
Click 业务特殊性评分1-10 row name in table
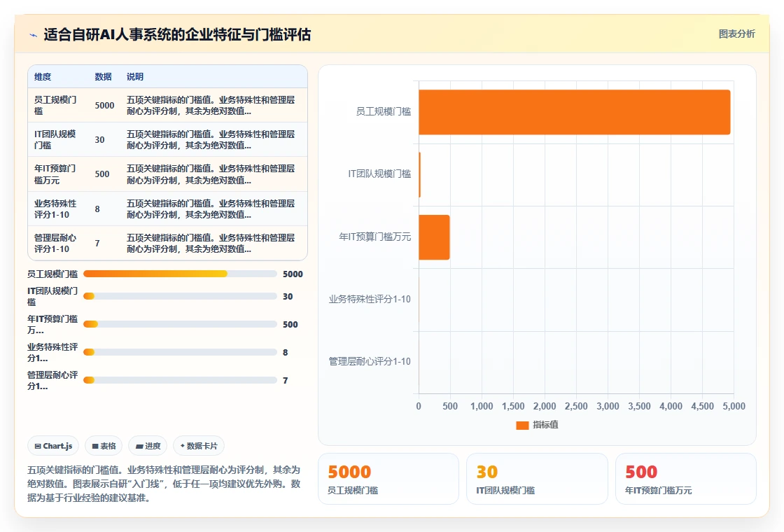pyautogui.click(x=55, y=209)
